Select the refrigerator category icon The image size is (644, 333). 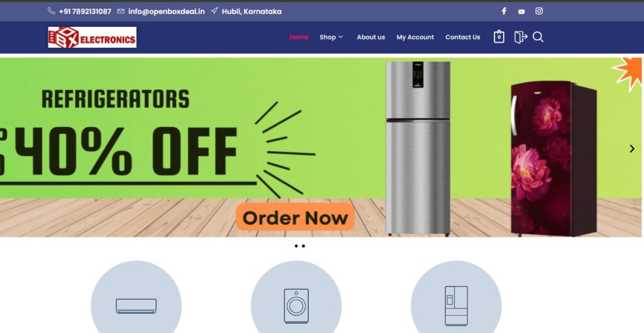(456, 305)
